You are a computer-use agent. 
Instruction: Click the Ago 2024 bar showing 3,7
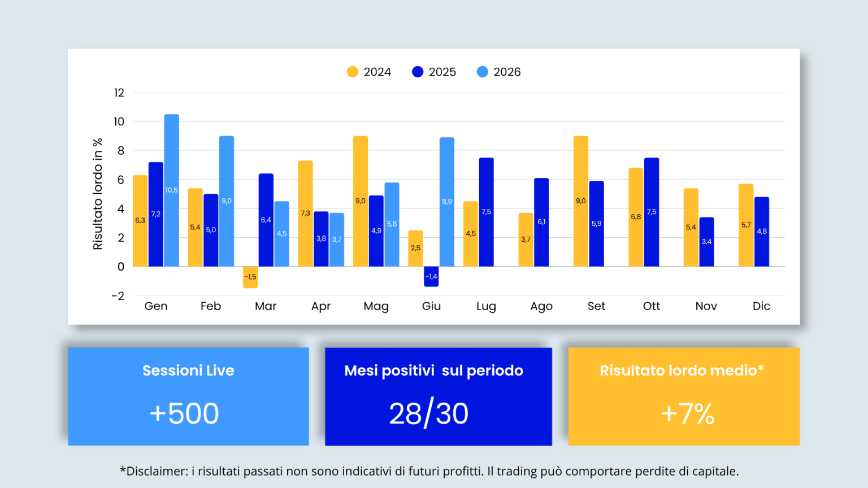click(x=526, y=239)
